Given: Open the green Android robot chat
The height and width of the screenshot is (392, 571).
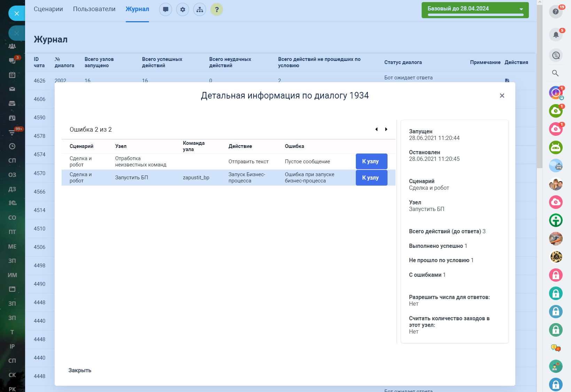Looking at the screenshot, I should pos(556,147).
